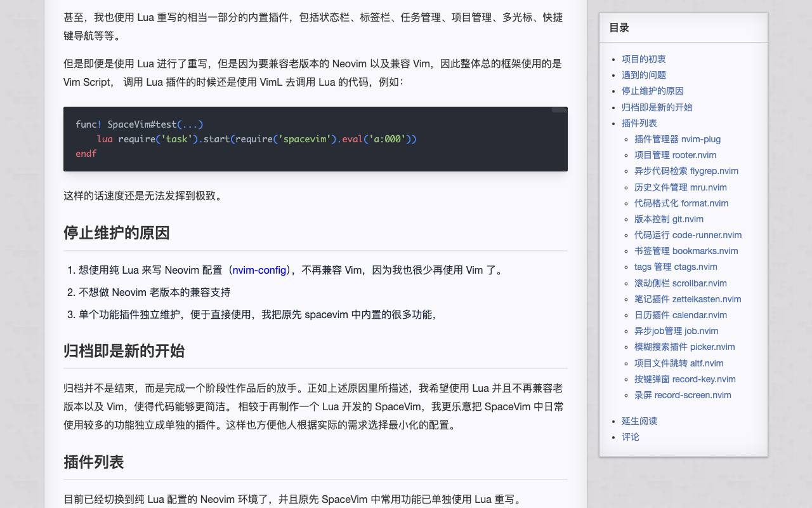Go to 异步代码检索 flygrep.nvim entry
This screenshot has width=812, height=508.
[x=686, y=171]
